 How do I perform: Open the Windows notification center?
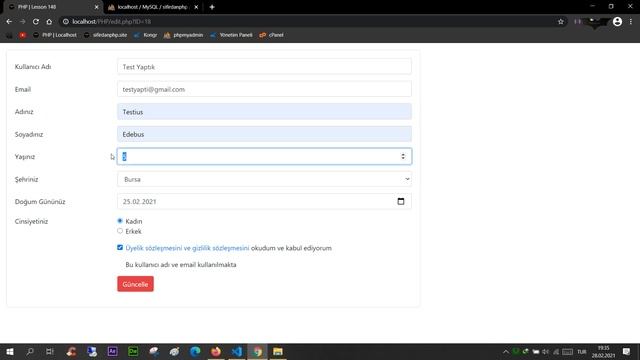click(627, 352)
